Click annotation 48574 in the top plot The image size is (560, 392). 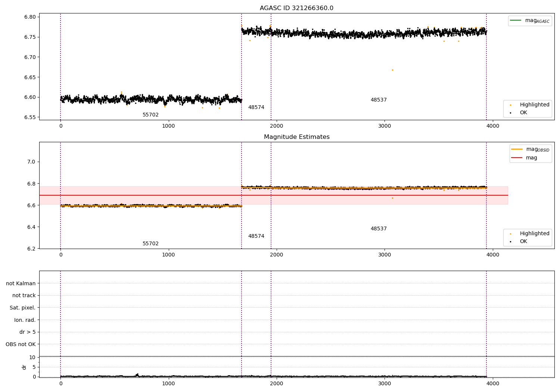point(256,108)
